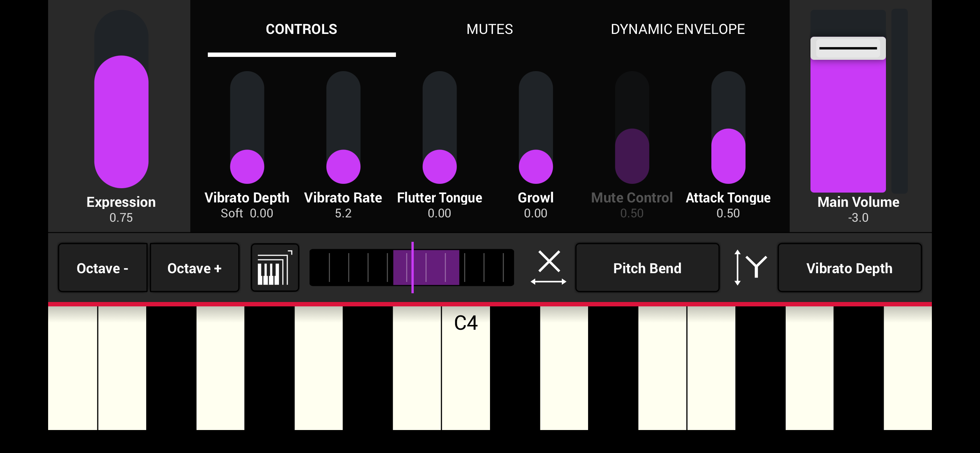The height and width of the screenshot is (453, 980).
Task: Switch to the MUTES tab
Action: [489, 29]
